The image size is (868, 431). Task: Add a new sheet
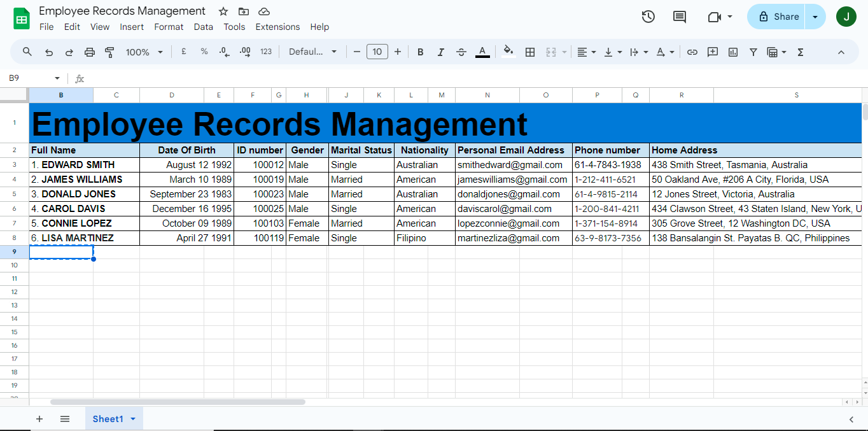(x=39, y=419)
